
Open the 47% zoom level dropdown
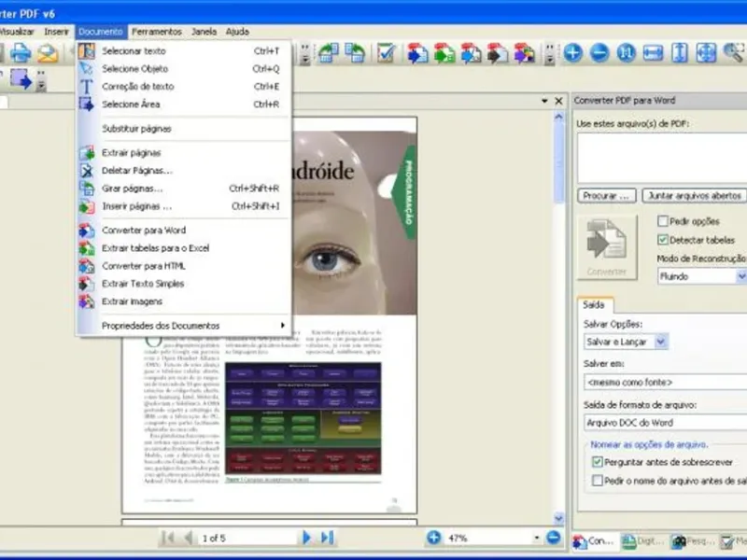(536, 538)
